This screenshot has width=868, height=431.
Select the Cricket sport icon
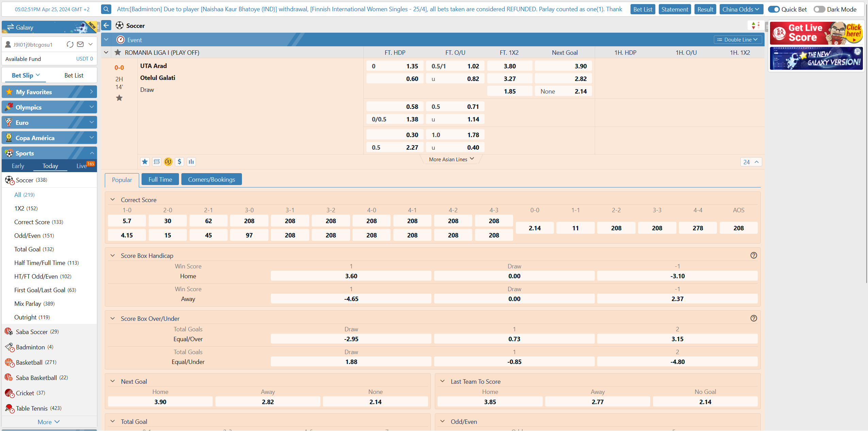click(x=9, y=393)
